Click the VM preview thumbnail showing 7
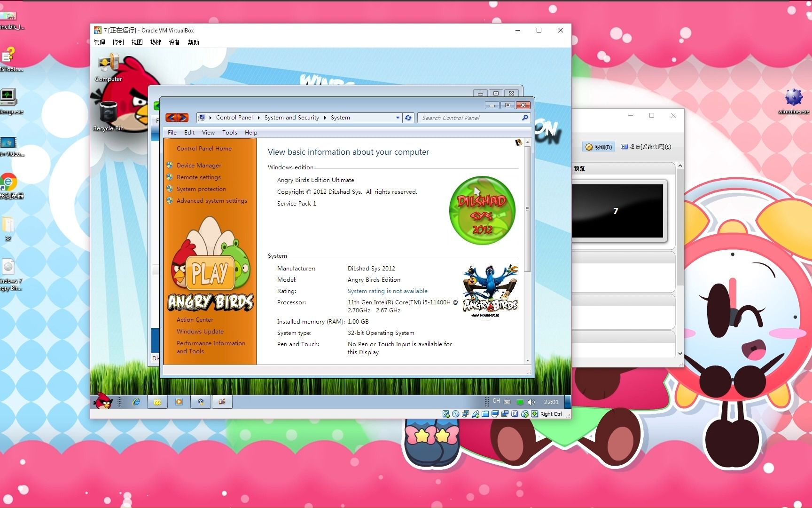This screenshot has height=508, width=812. 617,211
